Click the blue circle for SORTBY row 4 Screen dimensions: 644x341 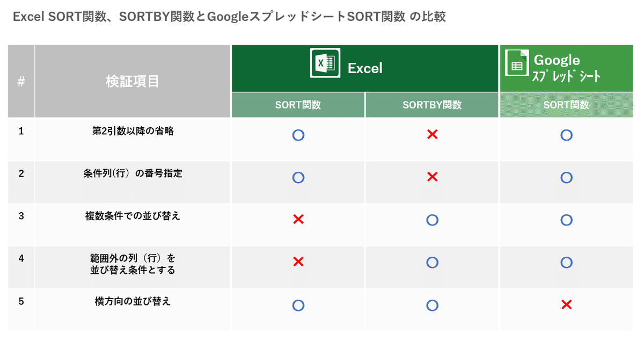433,263
